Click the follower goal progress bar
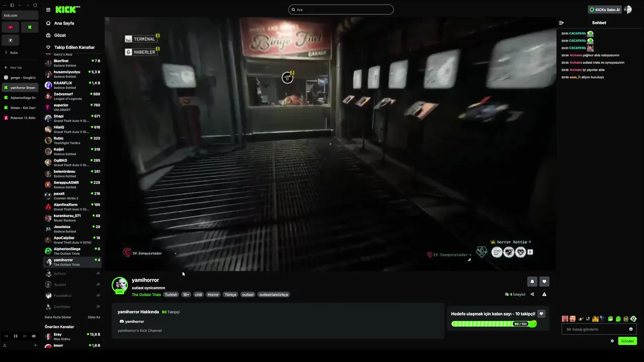644x362 pixels. (x=494, y=324)
